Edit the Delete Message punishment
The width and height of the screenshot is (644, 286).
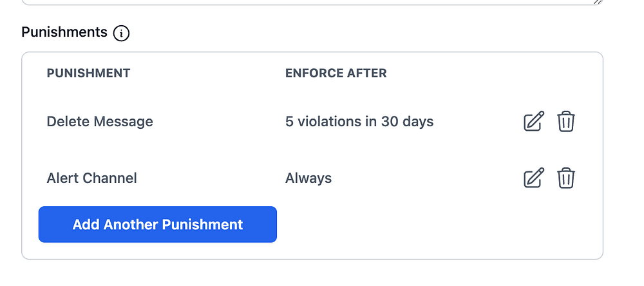click(534, 121)
